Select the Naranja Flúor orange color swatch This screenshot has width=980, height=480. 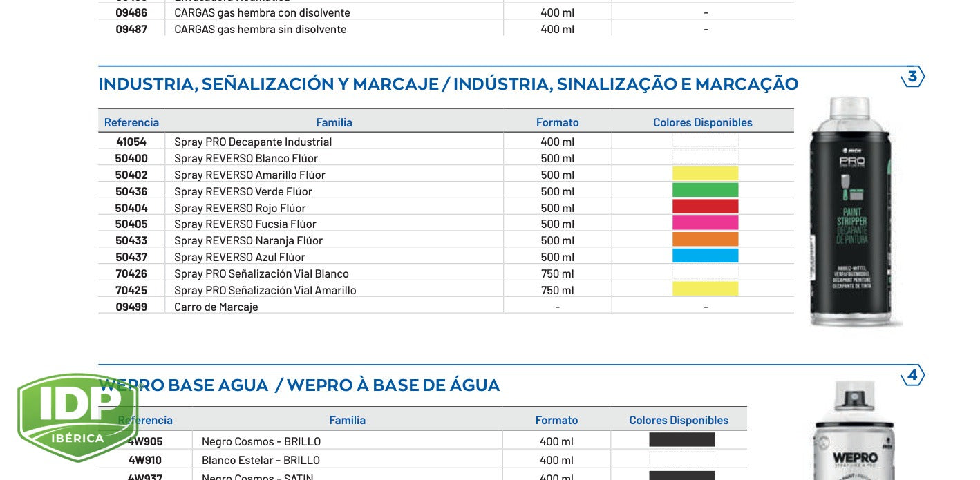tap(705, 240)
